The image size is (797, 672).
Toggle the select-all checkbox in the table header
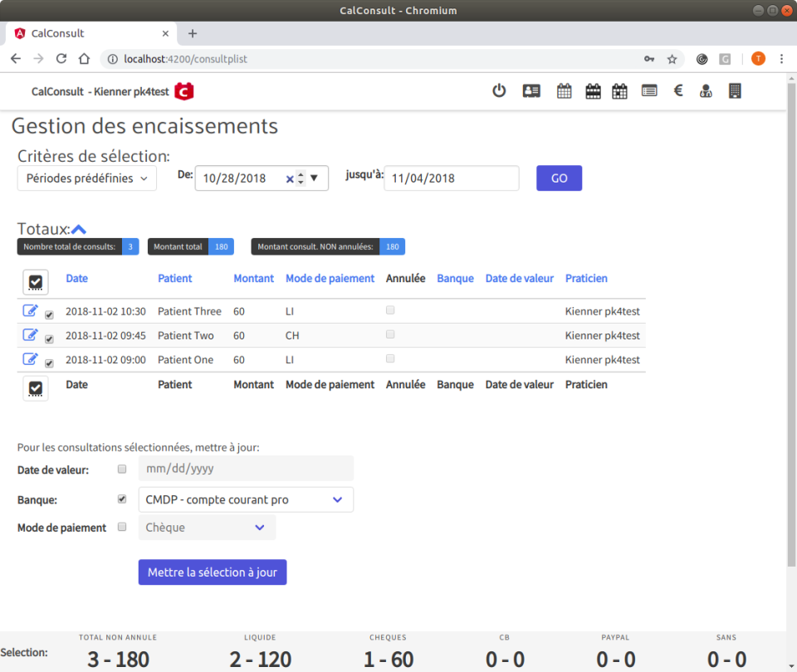(x=35, y=282)
